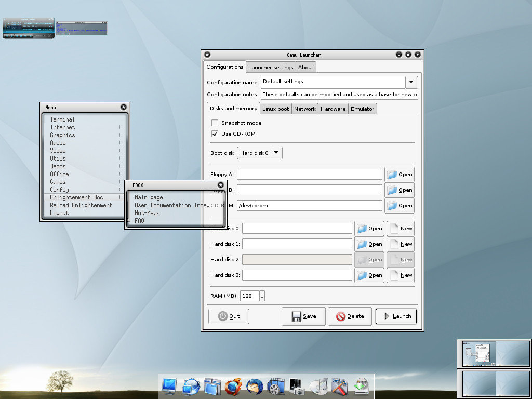Screen dimensions: 532x399
Task: Launch Firefox from the dock
Action: [x=233, y=387]
